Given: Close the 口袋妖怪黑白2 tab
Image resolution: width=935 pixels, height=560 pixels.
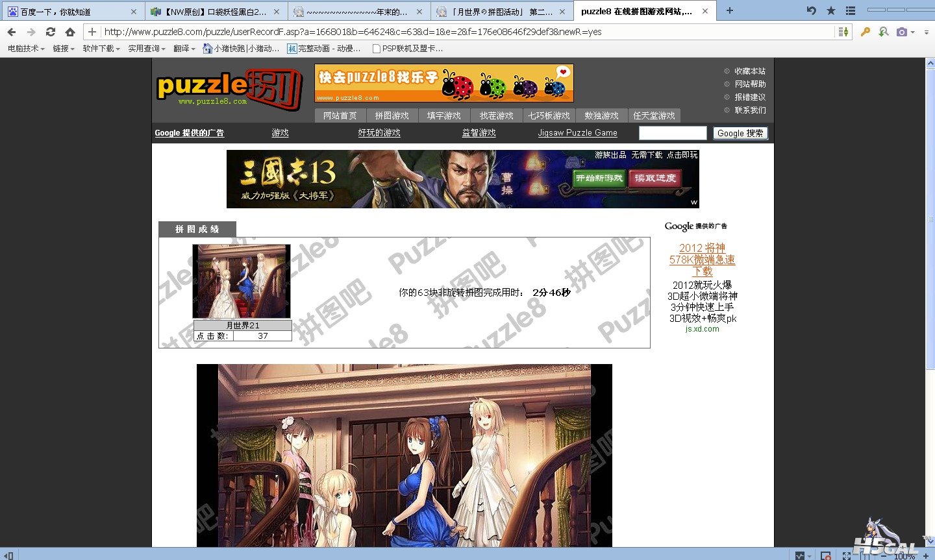Looking at the screenshot, I should 277,12.
